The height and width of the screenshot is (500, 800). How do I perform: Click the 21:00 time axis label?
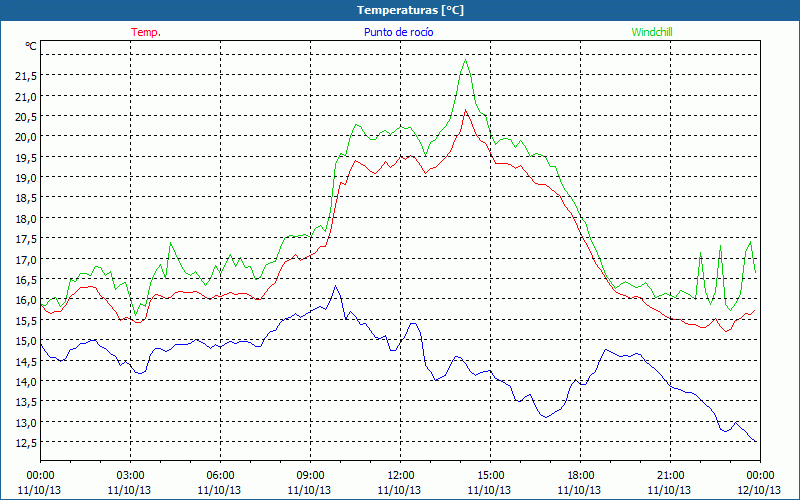click(x=670, y=476)
